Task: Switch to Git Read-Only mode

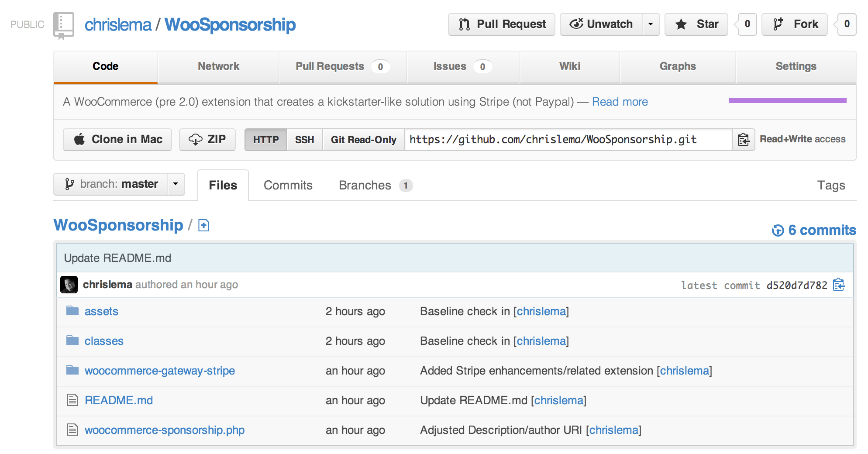Action: pyautogui.click(x=363, y=139)
